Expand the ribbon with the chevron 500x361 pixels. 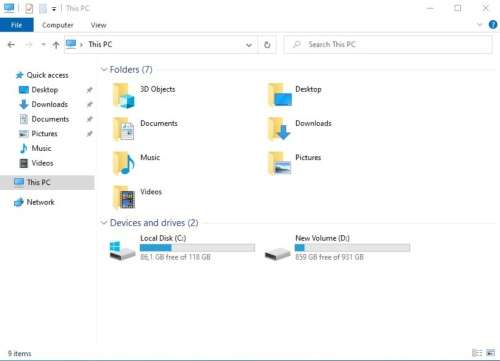pyautogui.click(x=479, y=24)
